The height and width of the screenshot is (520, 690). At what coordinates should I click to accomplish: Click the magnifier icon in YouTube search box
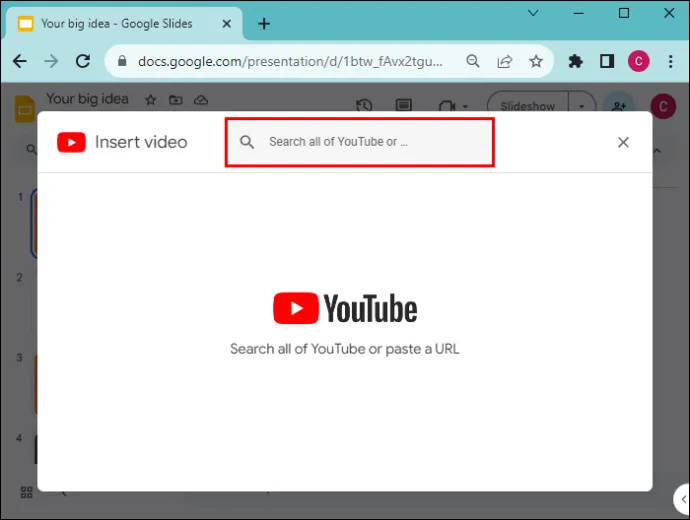tap(247, 142)
